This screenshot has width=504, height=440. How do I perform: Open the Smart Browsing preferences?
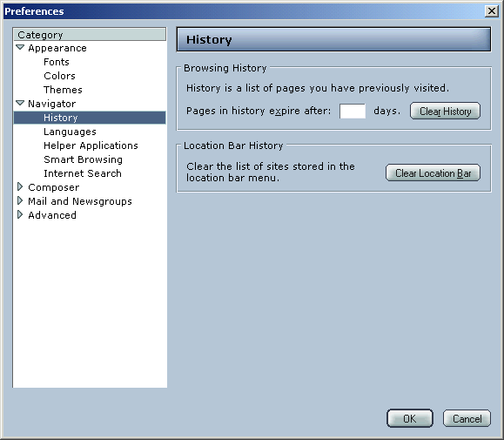coord(83,159)
